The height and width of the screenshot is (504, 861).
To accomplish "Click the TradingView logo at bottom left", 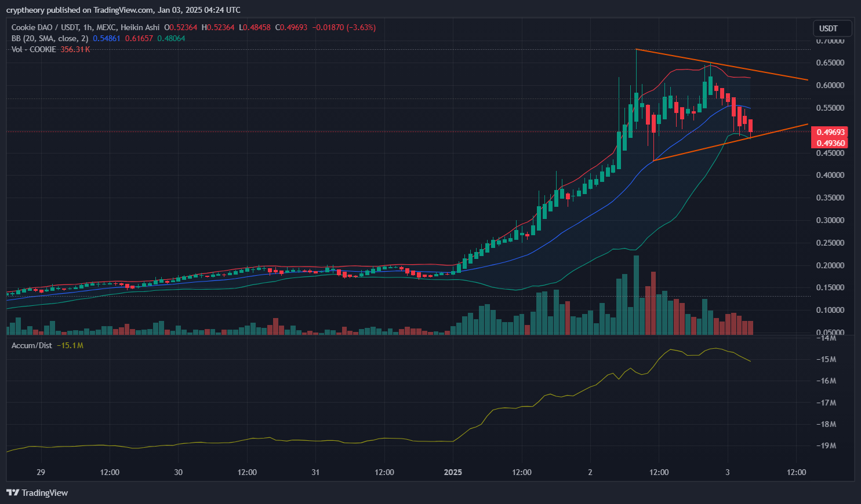I will pyautogui.click(x=37, y=493).
